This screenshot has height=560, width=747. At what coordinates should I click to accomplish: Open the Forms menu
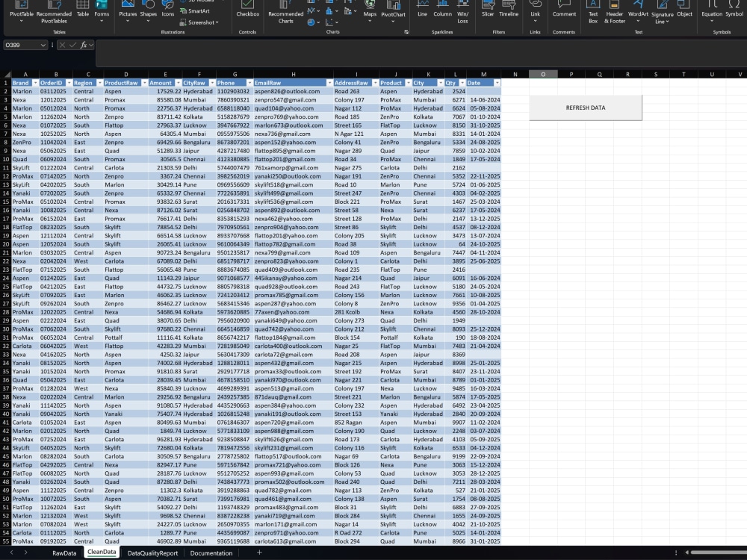point(102,10)
